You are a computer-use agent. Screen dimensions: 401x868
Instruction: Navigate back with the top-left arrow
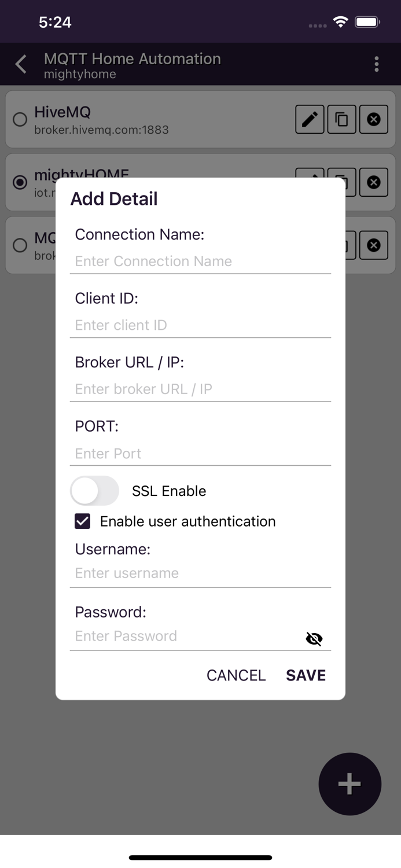(21, 64)
